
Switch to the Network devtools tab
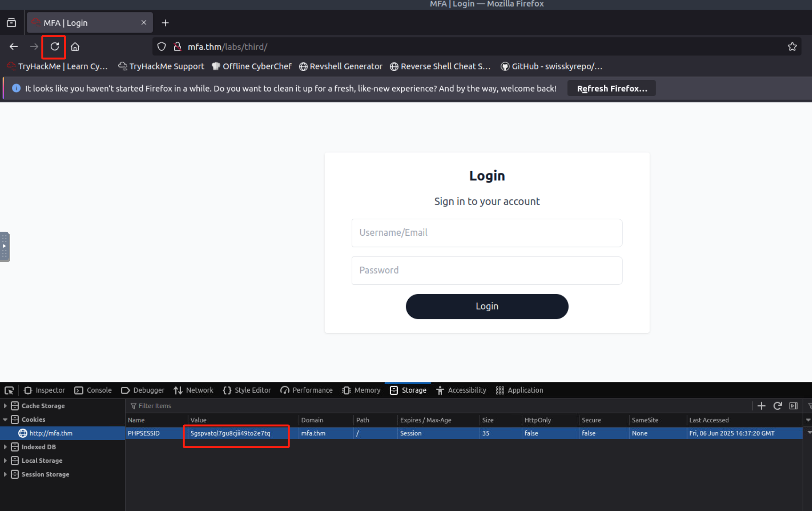[x=194, y=390]
